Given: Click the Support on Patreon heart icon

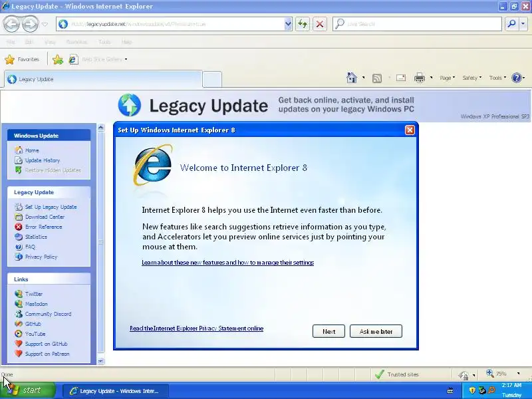Looking at the screenshot, I should tap(19, 354).
